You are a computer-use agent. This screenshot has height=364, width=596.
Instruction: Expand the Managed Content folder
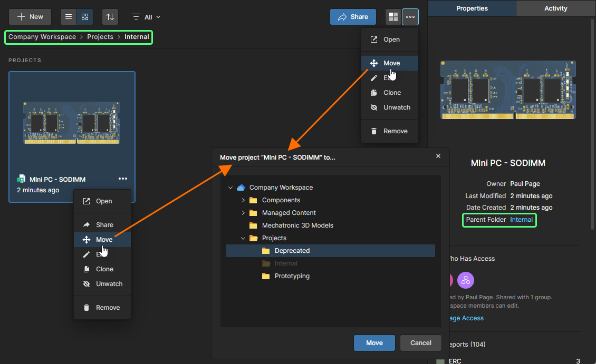click(243, 213)
